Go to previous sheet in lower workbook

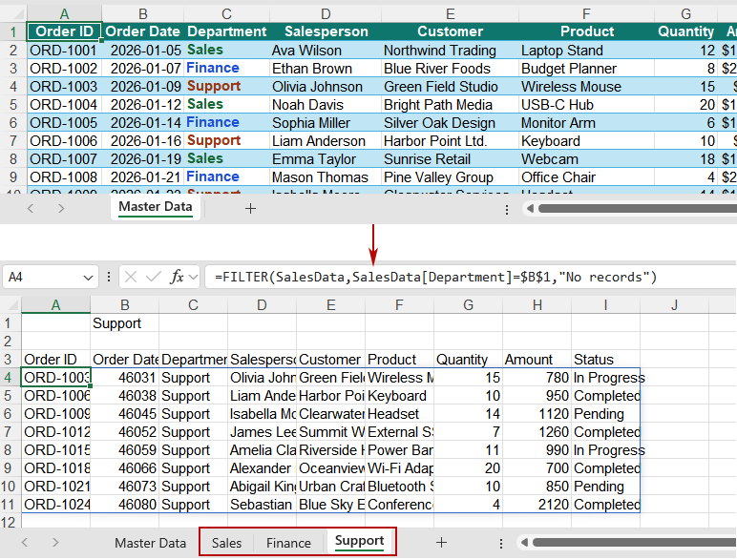(x=25, y=543)
